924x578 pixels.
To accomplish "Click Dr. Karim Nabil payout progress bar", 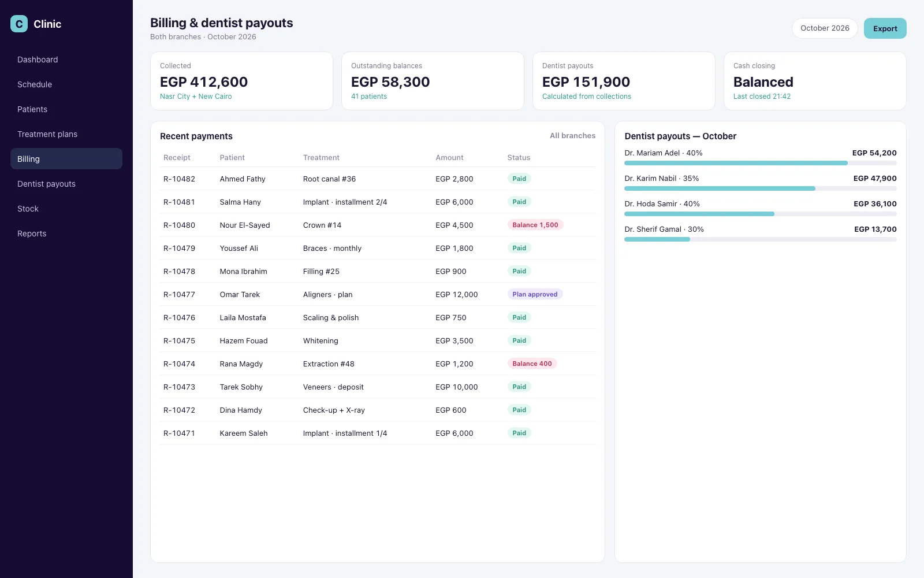I will (x=761, y=188).
